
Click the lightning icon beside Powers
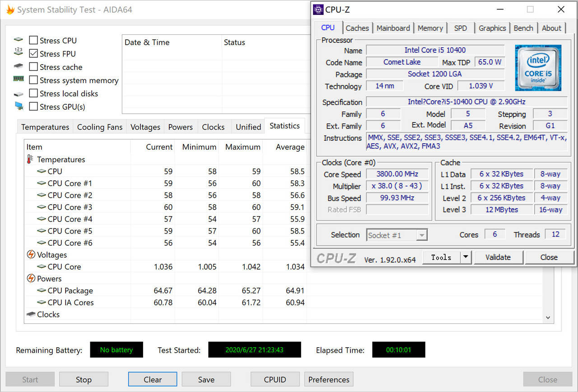[x=31, y=279]
